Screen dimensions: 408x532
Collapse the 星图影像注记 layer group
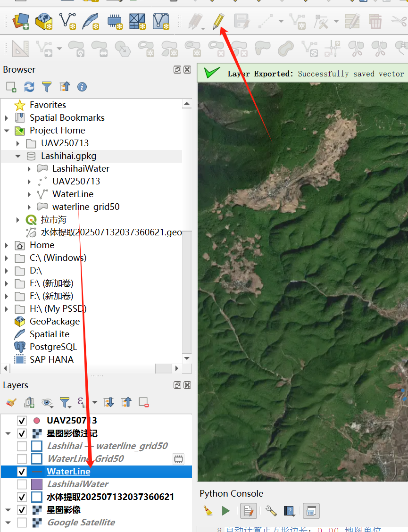point(8,433)
